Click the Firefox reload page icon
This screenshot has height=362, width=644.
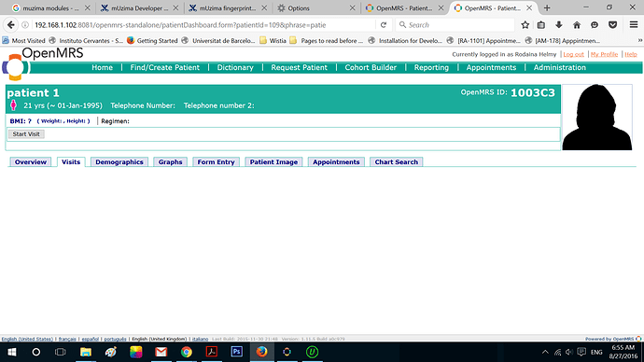[x=384, y=25]
